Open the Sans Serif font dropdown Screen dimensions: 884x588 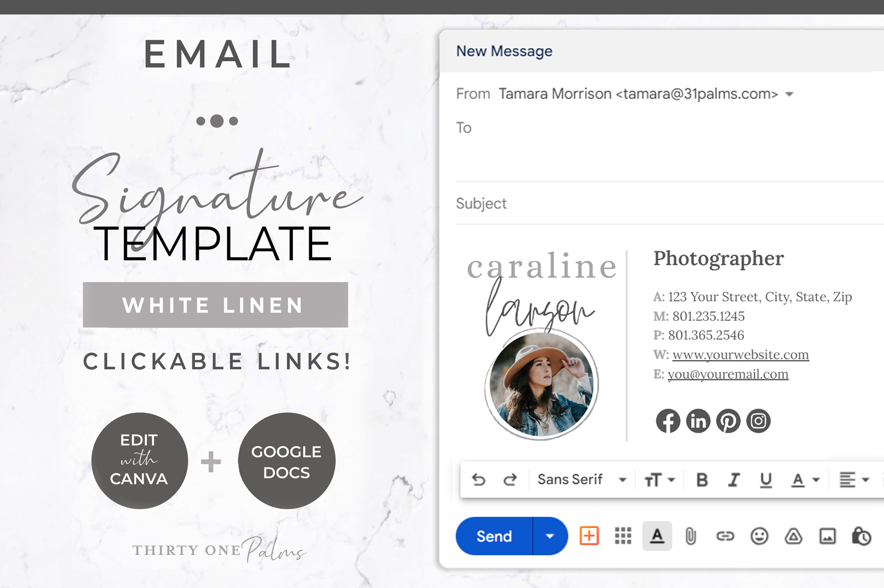pos(581,479)
